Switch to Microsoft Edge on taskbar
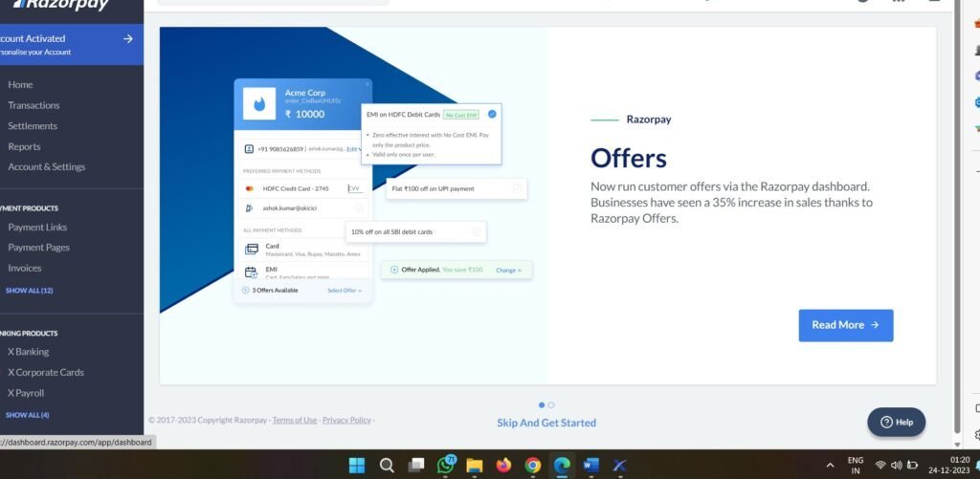This screenshot has height=479, width=980. pyautogui.click(x=562, y=466)
